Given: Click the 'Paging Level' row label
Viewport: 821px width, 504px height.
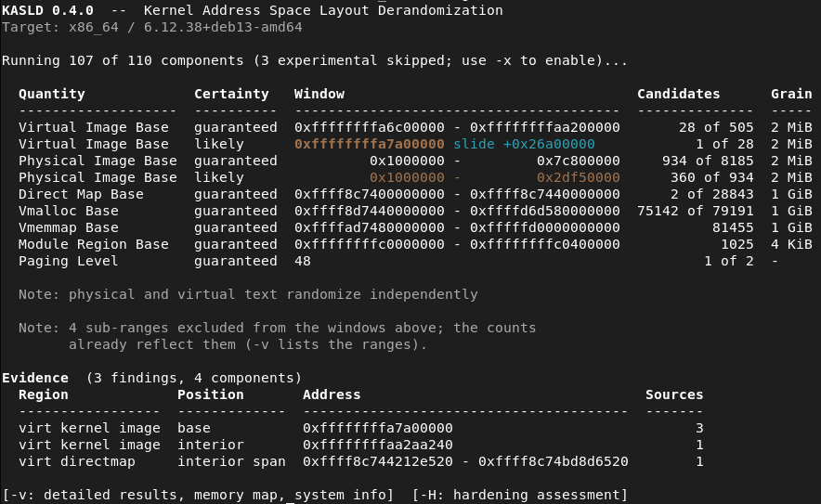Looking at the screenshot, I should [69, 261].
